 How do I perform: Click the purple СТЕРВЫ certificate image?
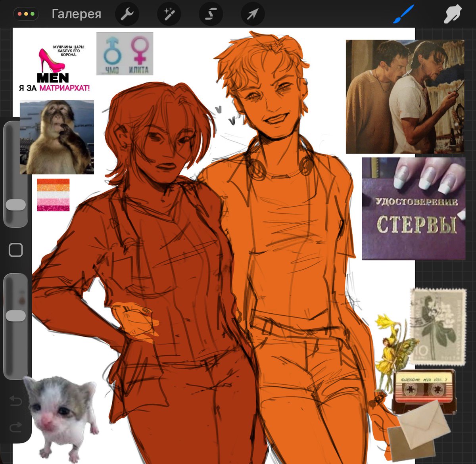(414, 209)
